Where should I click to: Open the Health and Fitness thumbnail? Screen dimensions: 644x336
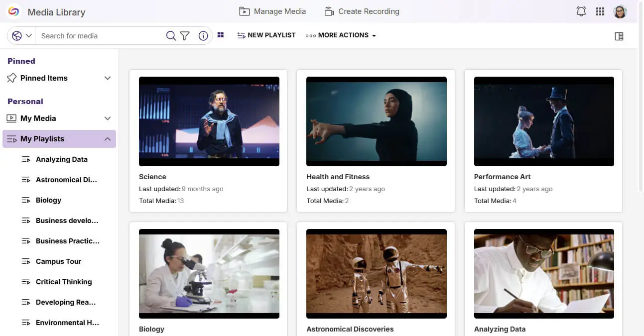376,121
